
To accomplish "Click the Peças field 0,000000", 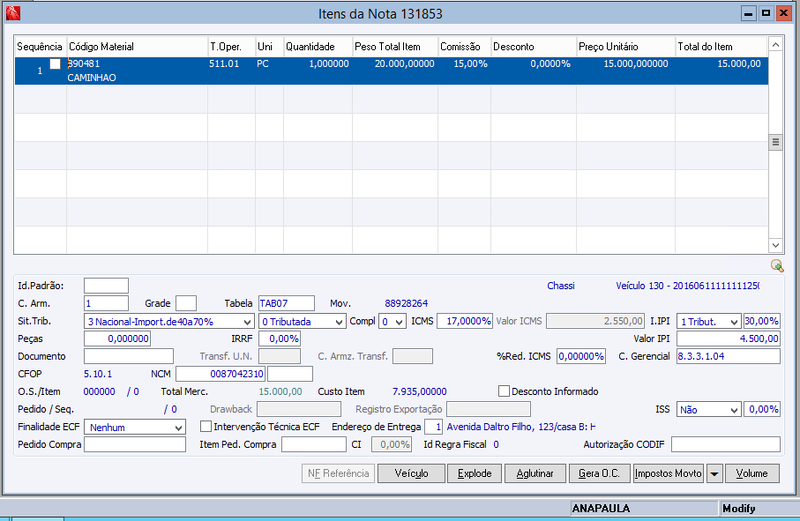I will (117, 339).
